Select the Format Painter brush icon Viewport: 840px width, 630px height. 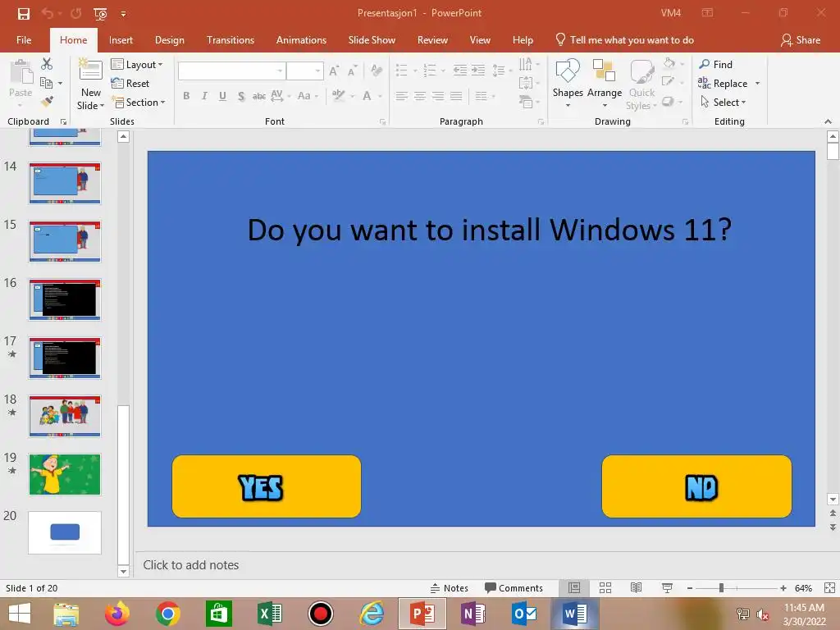point(47,101)
